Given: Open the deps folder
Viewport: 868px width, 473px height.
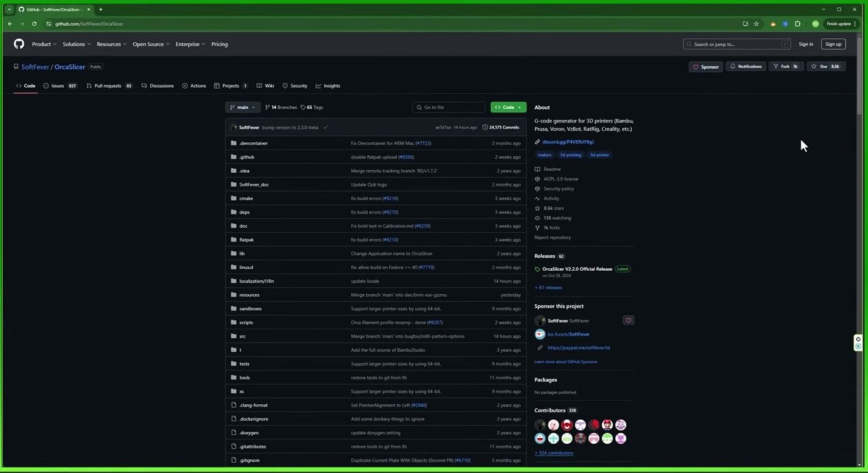Looking at the screenshot, I should tap(244, 212).
